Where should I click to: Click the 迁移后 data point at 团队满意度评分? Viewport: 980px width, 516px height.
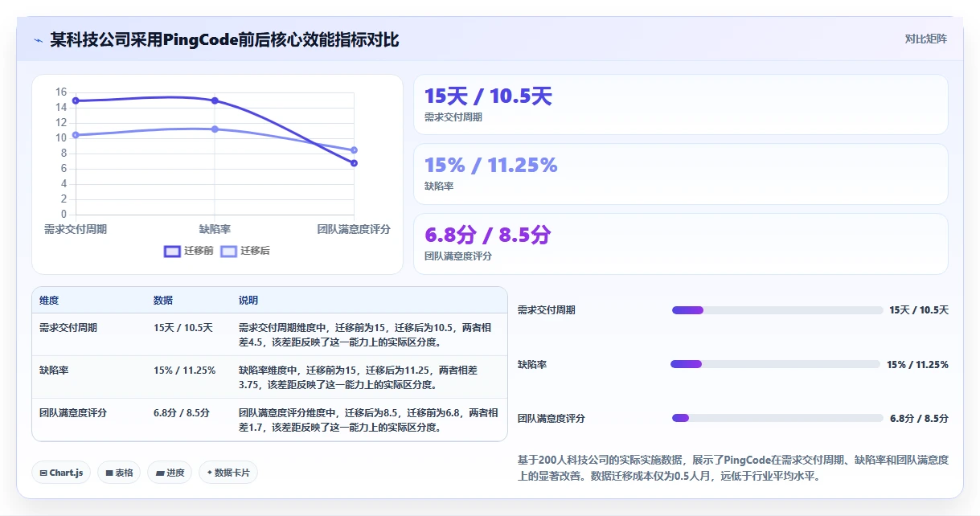point(354,150)
